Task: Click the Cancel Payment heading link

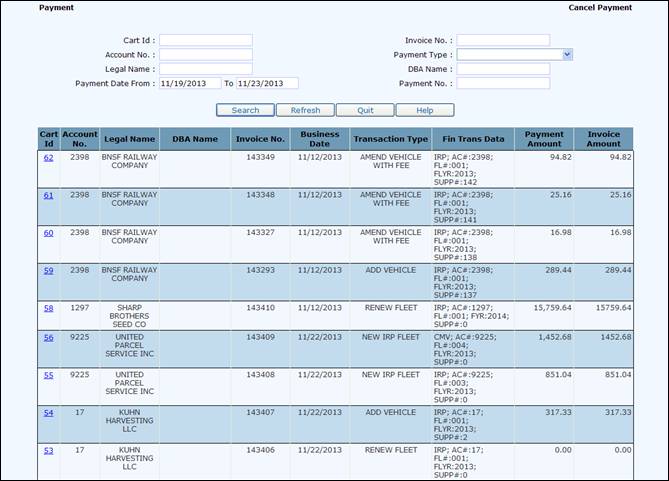Action: coord(600,7)
